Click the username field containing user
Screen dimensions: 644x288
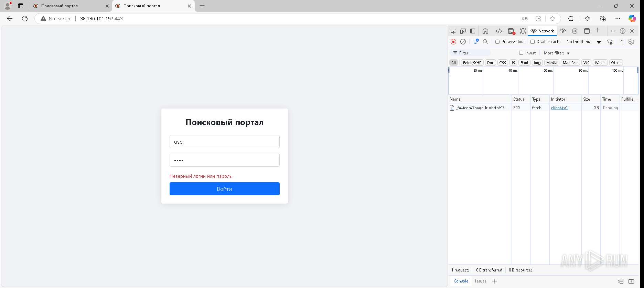pyautogui.click(x=224, y=142)
